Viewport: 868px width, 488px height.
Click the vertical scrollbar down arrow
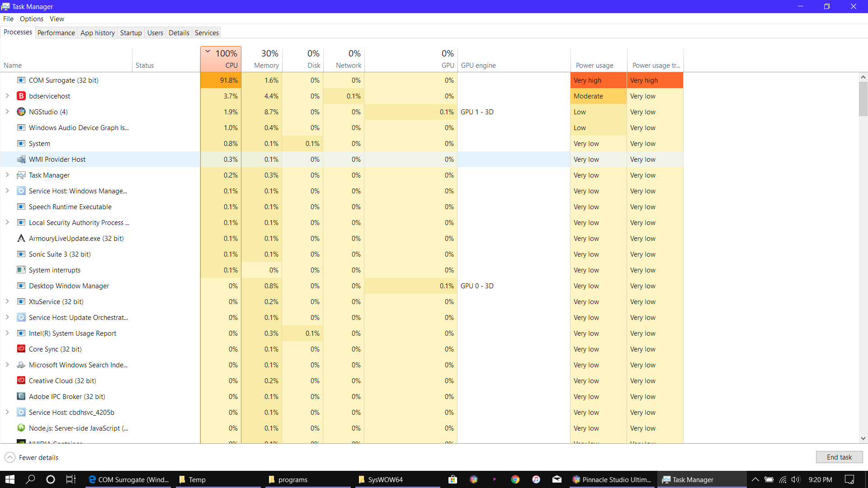pos(863,438)
